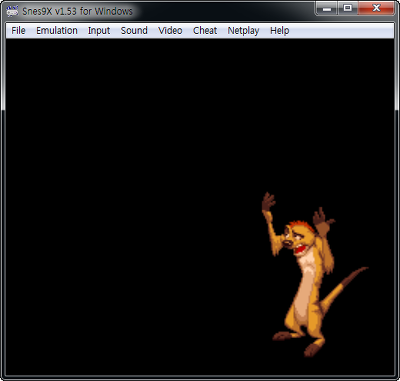Click the Snes9X controller icon in title bar

click(x=12, y=11)
